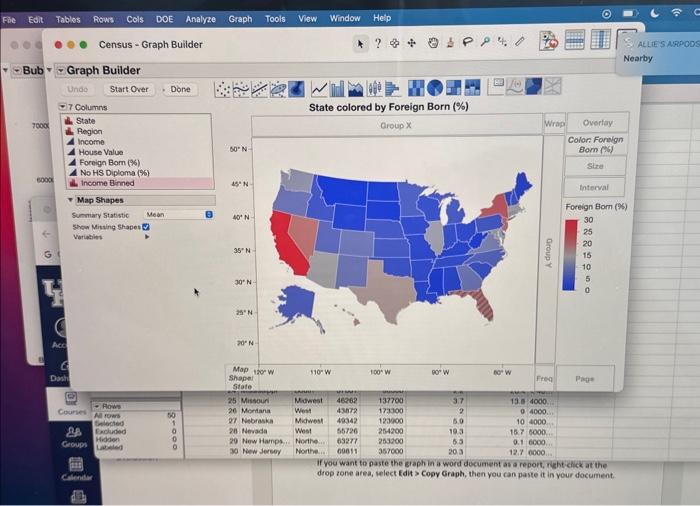The width and height of the screenshot is (700, 506).
Task: Choose the Smoother graph element
Action: 241,89
